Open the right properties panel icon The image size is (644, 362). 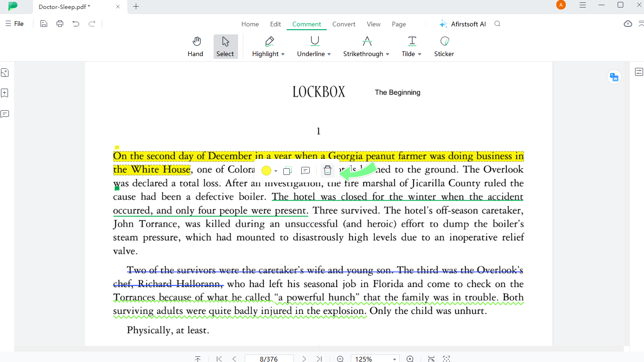[639, 72]
